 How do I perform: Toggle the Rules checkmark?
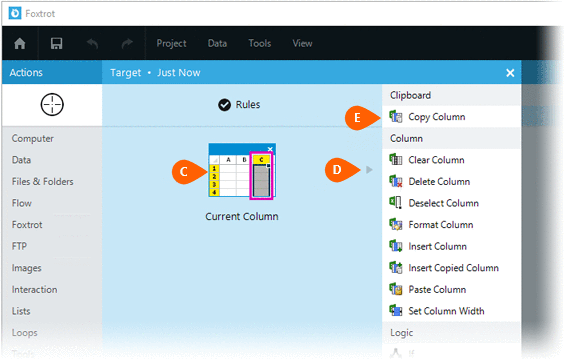click(x=224, y=105)
